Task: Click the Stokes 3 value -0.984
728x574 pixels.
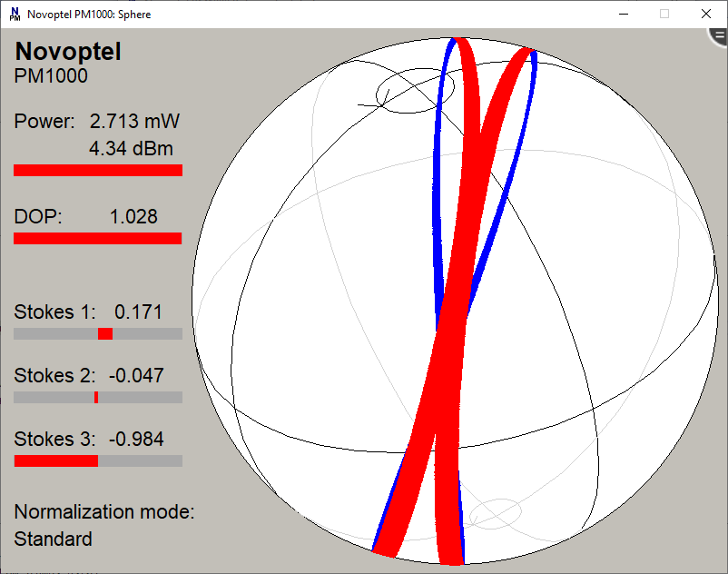Action: tap(136, 440)
